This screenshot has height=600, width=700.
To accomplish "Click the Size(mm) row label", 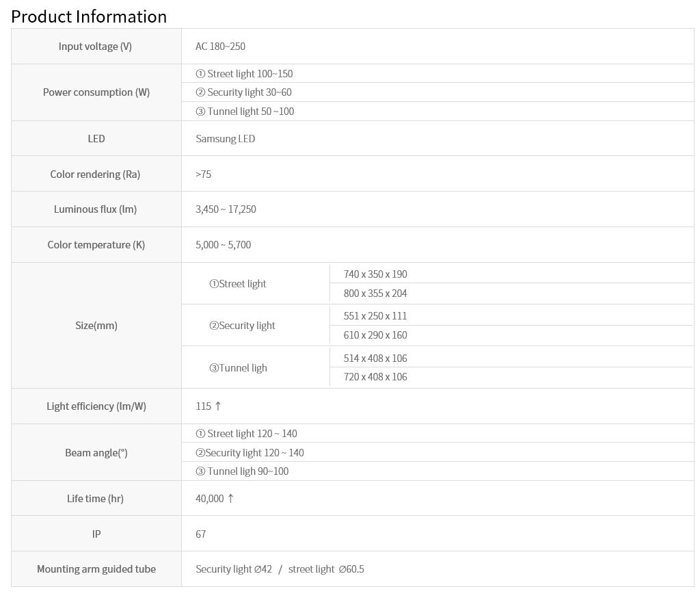I will click(96, 326).
